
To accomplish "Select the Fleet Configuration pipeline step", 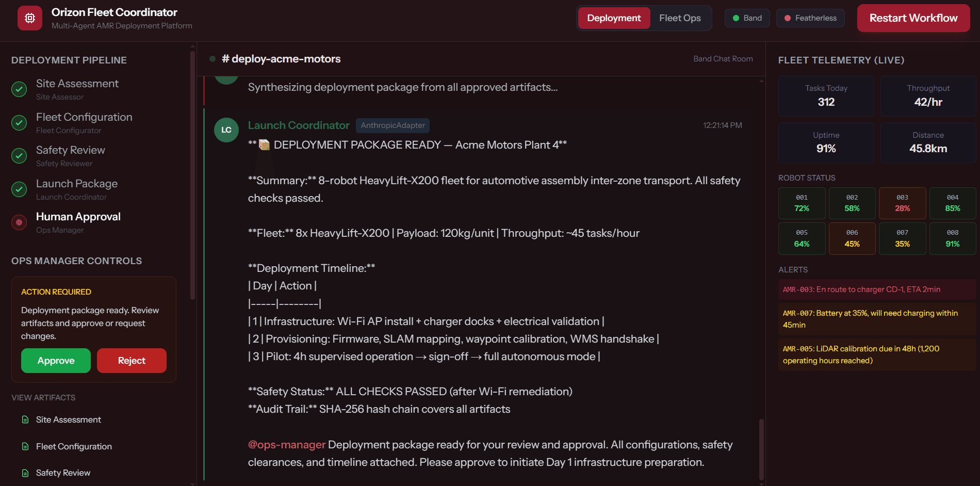I will (x=94, y=123).
